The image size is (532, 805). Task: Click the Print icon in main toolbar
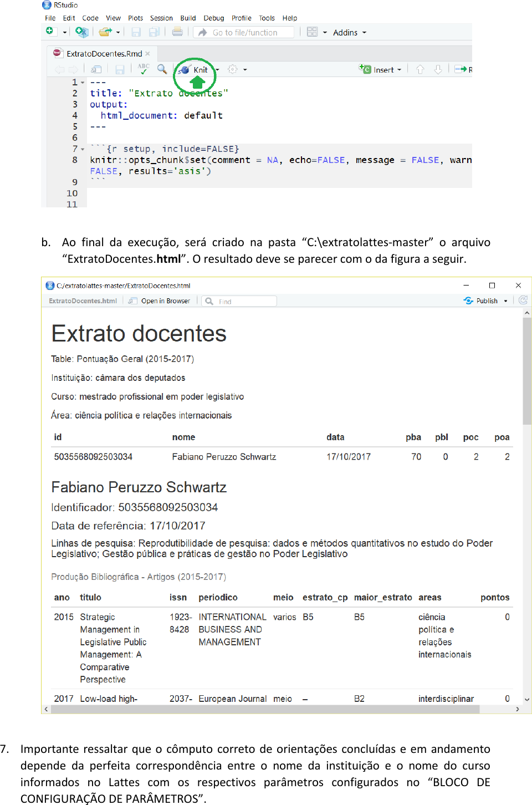coord(177,32)
